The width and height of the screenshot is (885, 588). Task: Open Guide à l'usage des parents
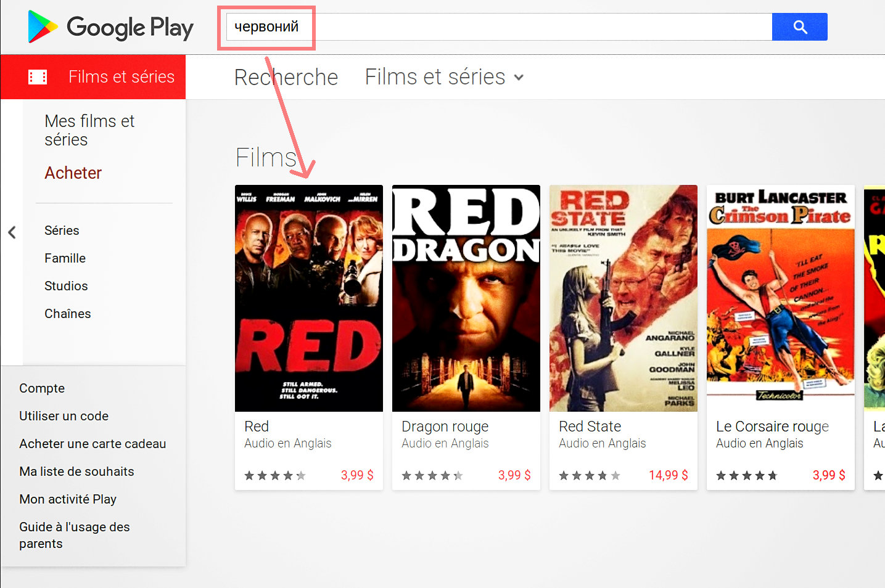75,535
